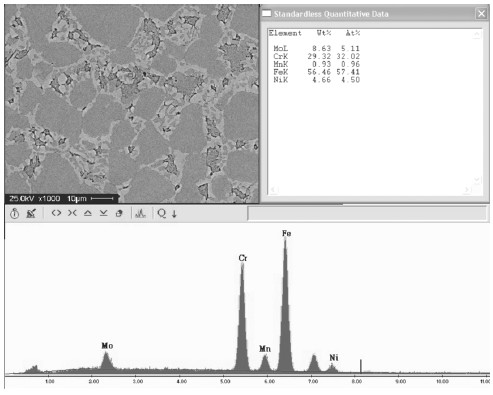This screenshot has height=395, width=493.
Task: Click the Cr peak label in the spectrum
Action: 243,258
